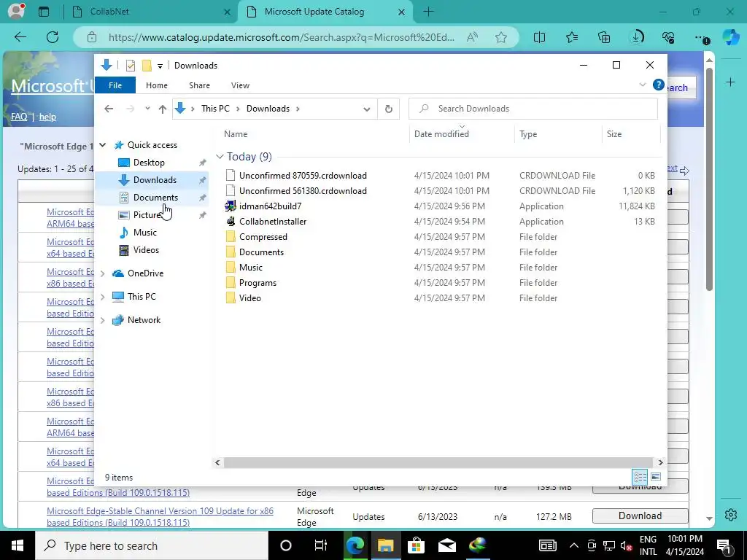Click browser back arrow in Edge
Image resolution: width=747 pixels, height=560 pixels.
coord(20,37)
